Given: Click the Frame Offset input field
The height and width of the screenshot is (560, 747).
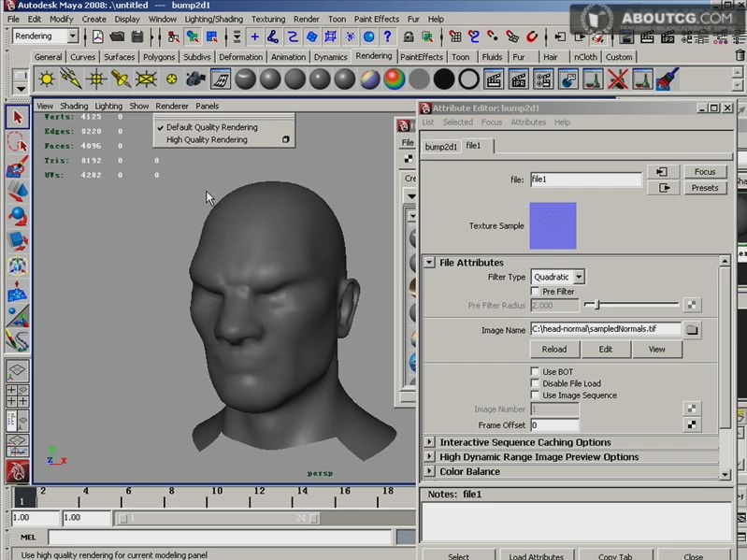Looking at the screenshot, I should point(555,424).
